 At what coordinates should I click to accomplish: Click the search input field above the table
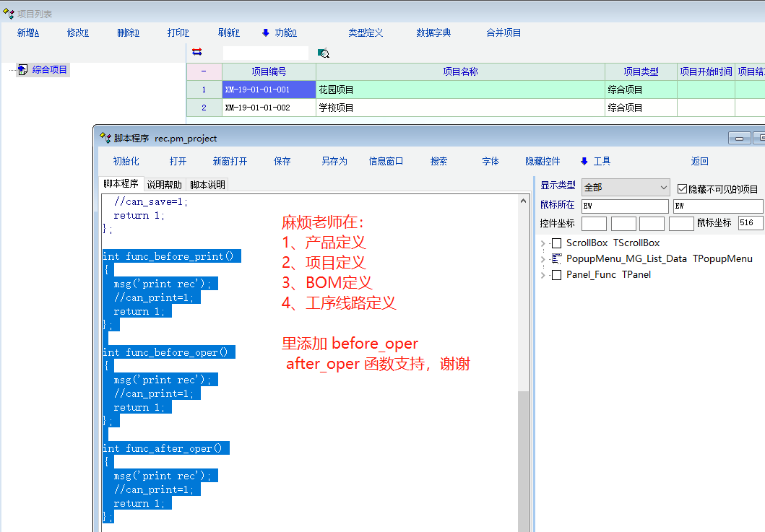265,53
